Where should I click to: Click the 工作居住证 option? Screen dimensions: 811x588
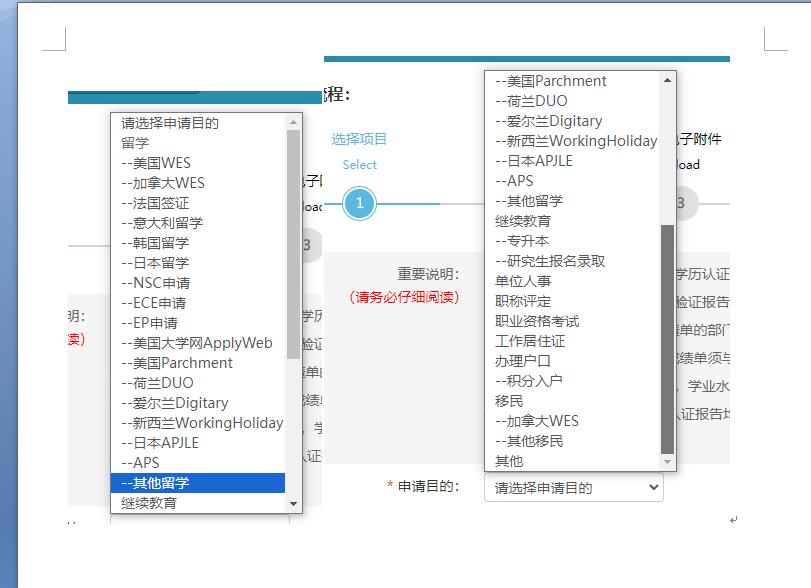point(530,341)
